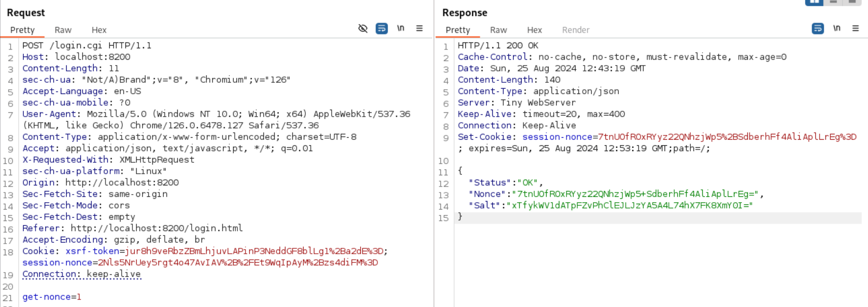Select the combined tabbed layout icon

pos(852,2)
